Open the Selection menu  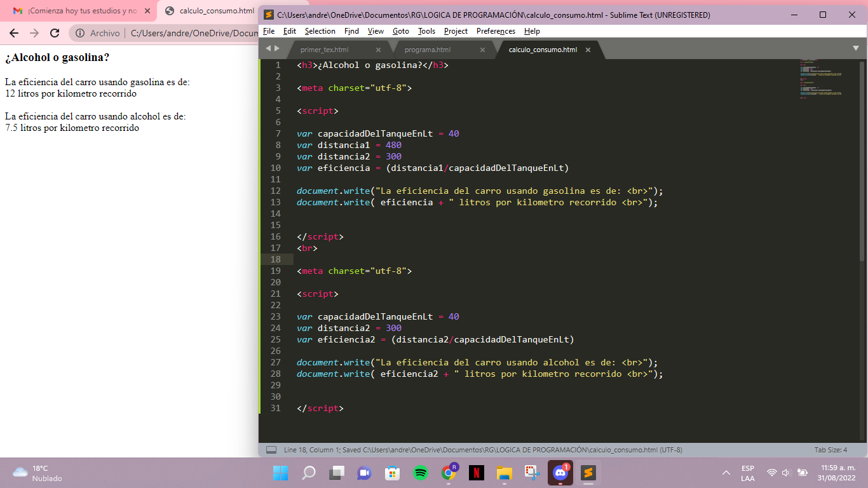(x=320, y=30)
